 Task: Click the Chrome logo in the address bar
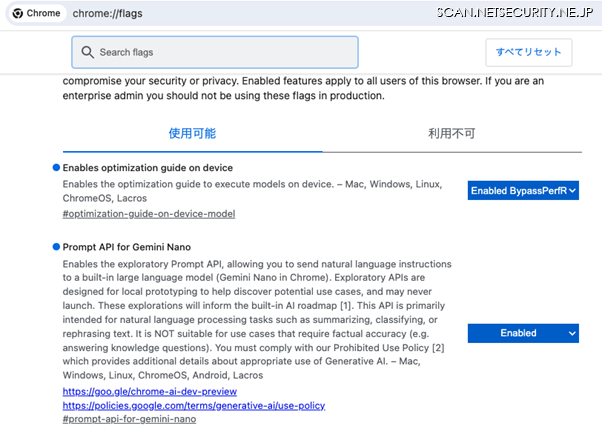(19, 13)
